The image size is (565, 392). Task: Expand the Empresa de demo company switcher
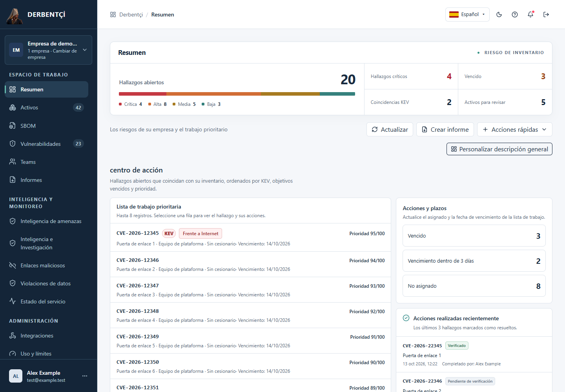pyautogui.click(x=48, y=50)
